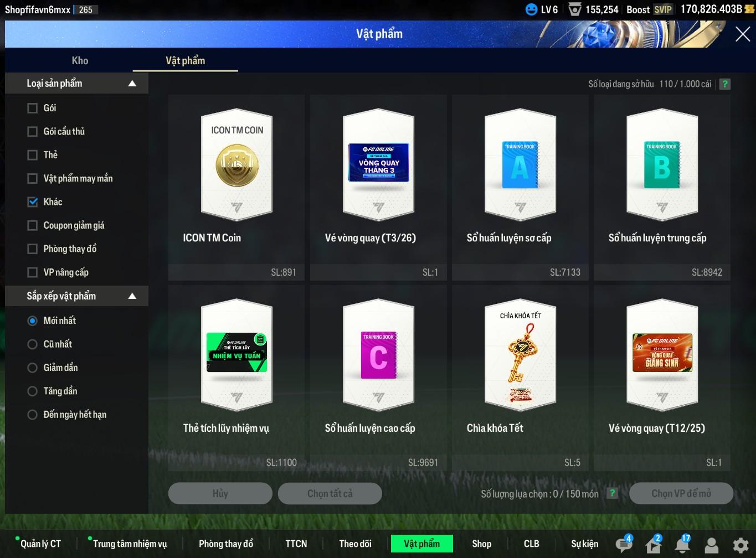Tick the Coupon giảm giá checkbox
Image resolution: width=756 pixels, height=558 pixels.
point(33,225)
